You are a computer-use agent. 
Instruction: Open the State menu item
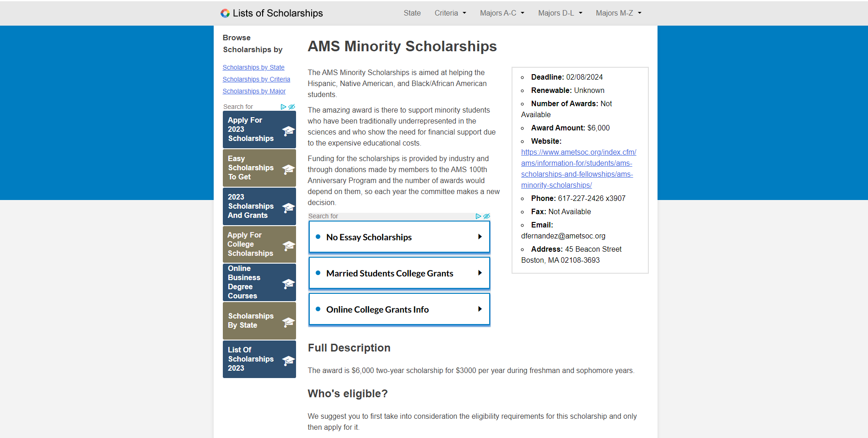(412, 13)
